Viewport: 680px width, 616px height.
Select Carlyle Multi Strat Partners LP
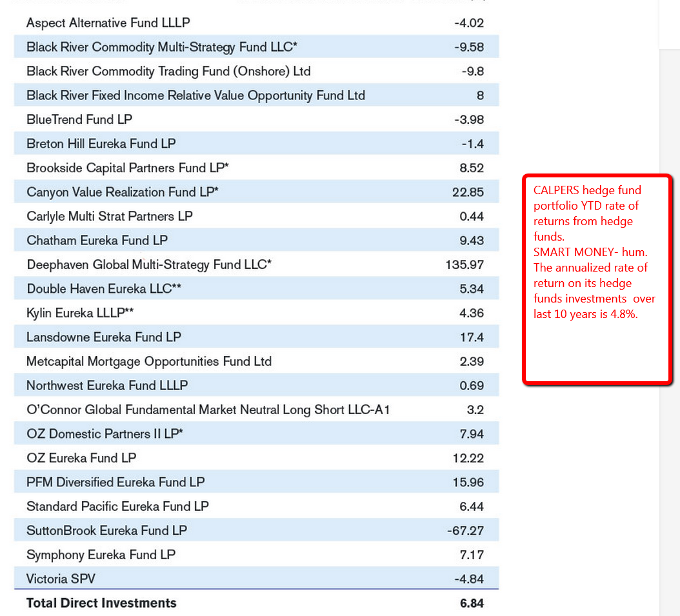pyautogui.click(x=109, y=216)
